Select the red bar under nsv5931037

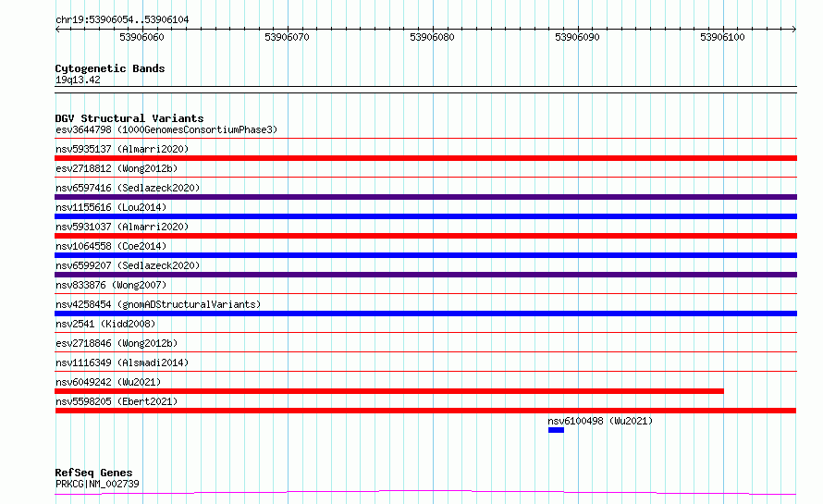point(425,236)
